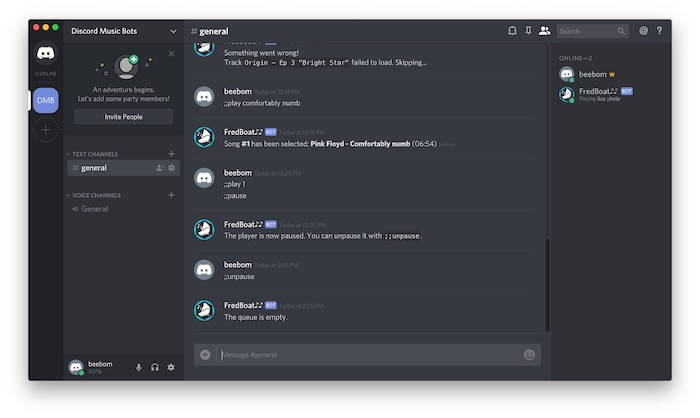Open help question mark icon

(x=659, y=31)
